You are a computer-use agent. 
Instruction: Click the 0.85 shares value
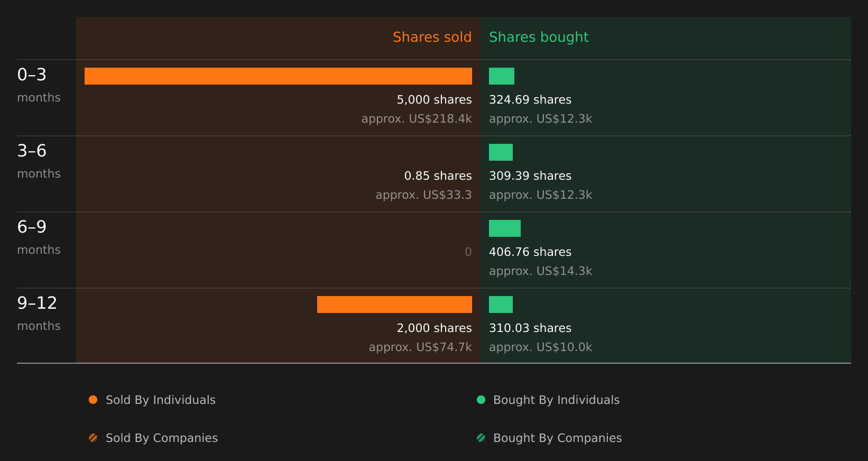click(x=438, y=176)
